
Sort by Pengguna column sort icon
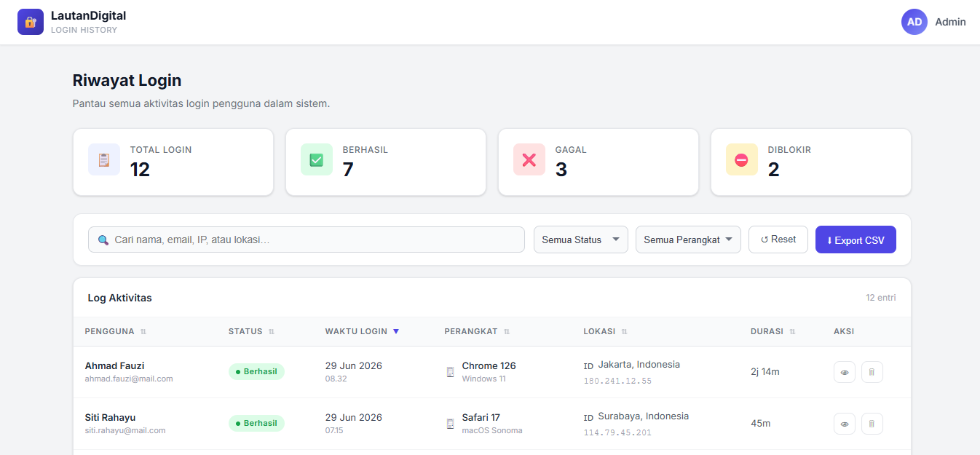(143, 331)
